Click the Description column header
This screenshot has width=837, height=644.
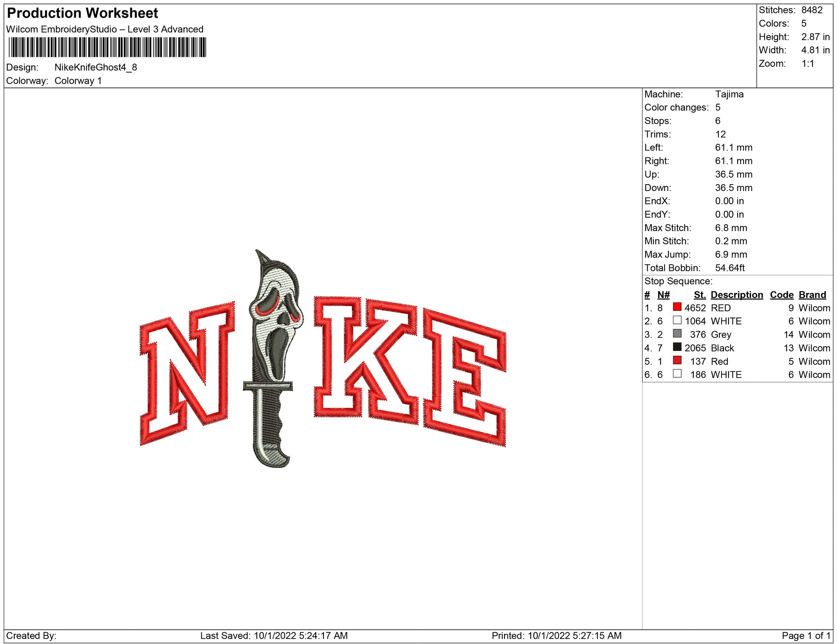(x=736, y=295)
